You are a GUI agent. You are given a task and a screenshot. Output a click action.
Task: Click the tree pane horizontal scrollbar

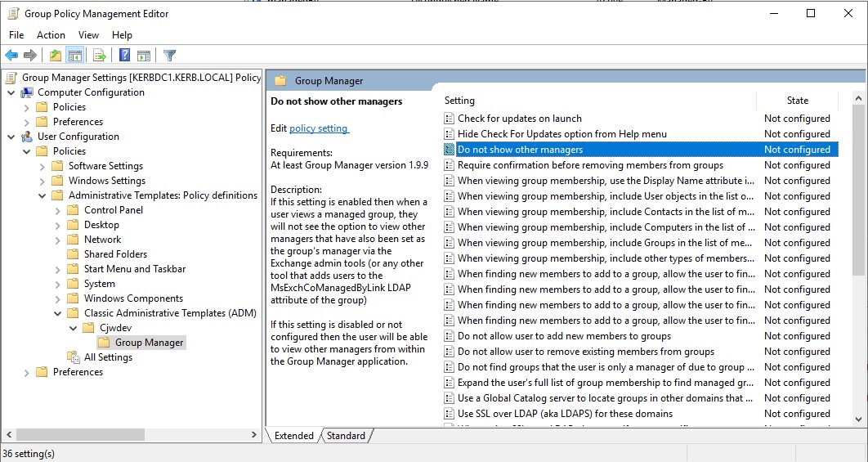[x=123, y=434]
